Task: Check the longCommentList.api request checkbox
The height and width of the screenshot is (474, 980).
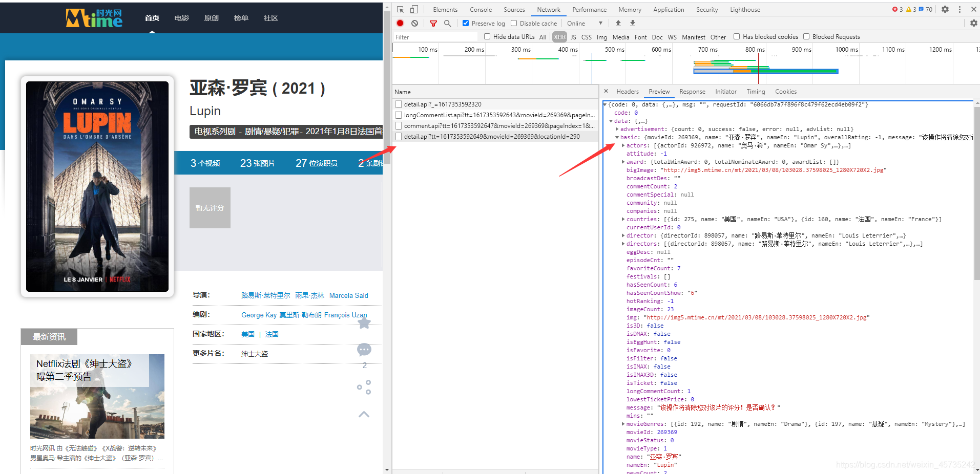Action: [x=399, y=115]
